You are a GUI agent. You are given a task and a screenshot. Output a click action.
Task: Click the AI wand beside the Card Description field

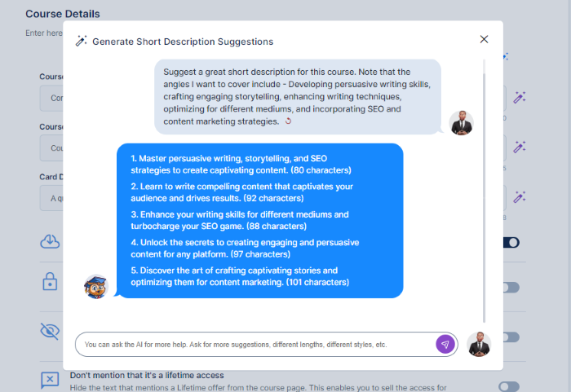pos(520,197)
